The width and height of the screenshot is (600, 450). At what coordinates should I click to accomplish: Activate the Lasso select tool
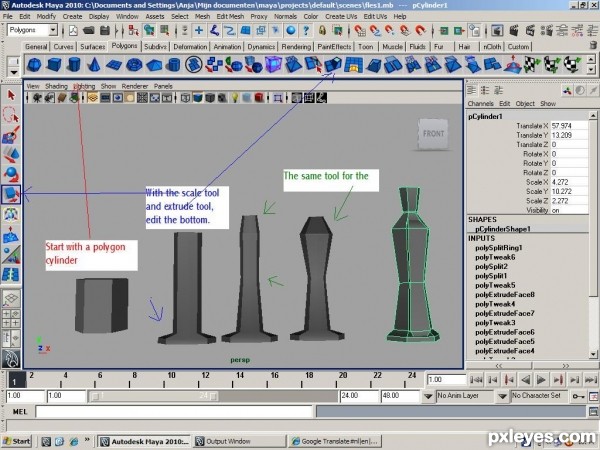[11, 114]
